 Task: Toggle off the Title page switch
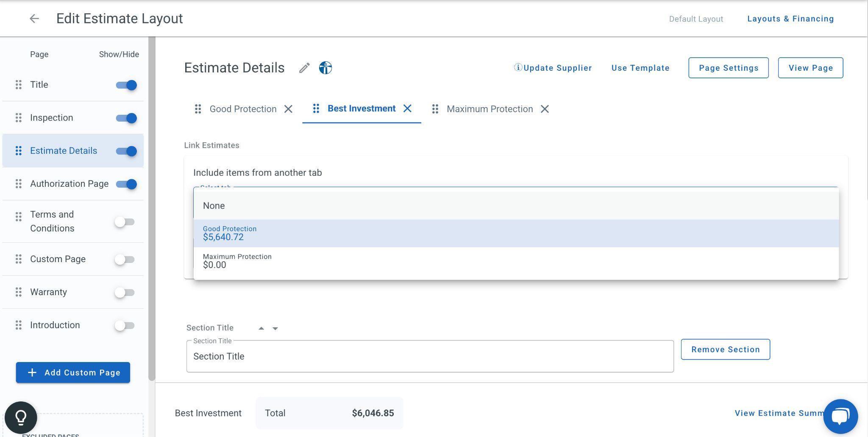(x=126, y=85)
